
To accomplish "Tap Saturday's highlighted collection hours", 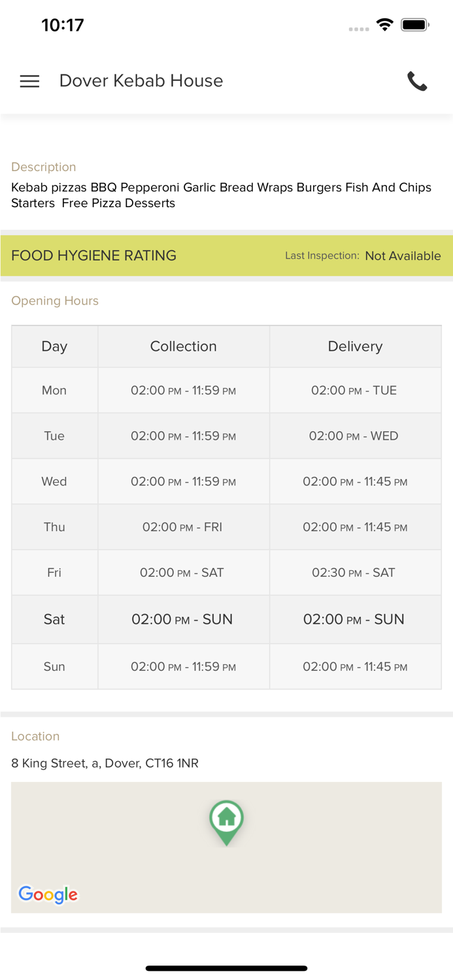I will (182, 619).
